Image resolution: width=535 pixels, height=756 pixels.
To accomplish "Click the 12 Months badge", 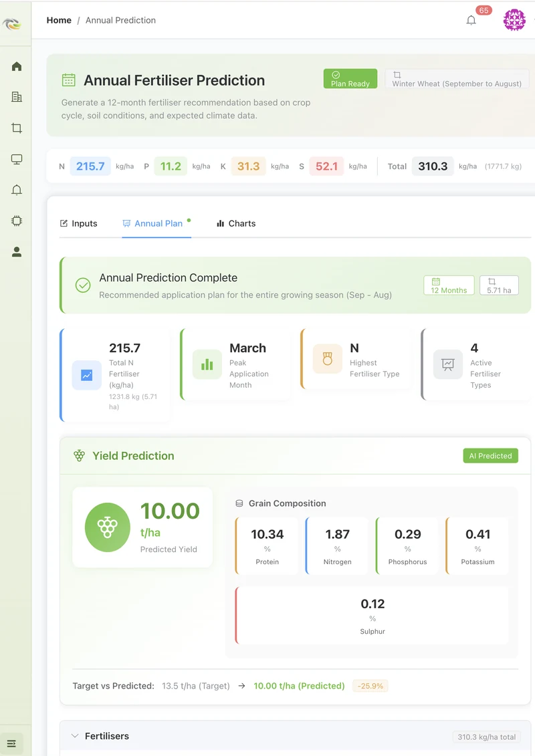I will coord(449,285).
